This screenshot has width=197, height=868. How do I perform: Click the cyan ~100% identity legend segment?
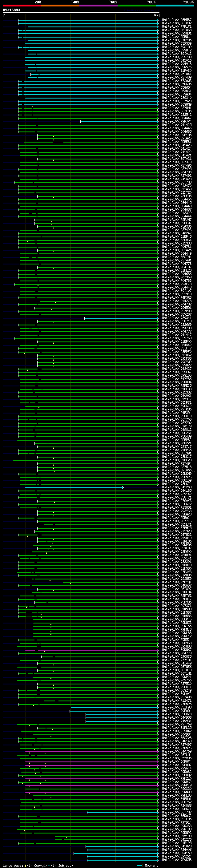coord(175,6)
